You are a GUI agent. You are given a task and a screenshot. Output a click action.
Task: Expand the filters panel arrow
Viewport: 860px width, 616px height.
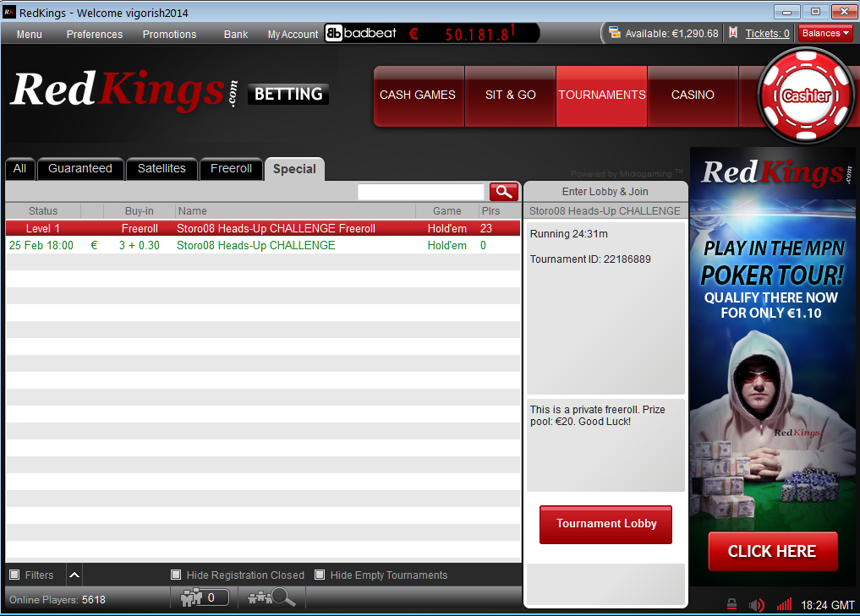coord(74,575)
